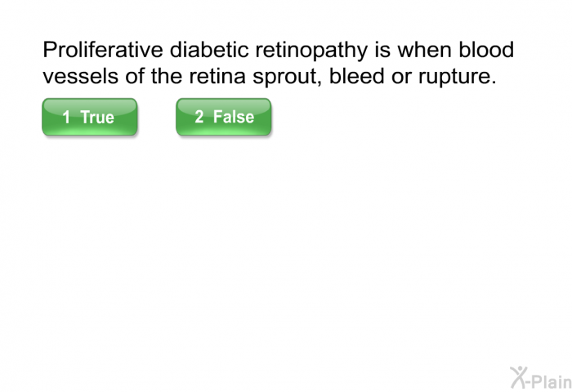The width and height of the screenshot is (572, 392).
Task: Select the True answer button
Action: (89, 117)
